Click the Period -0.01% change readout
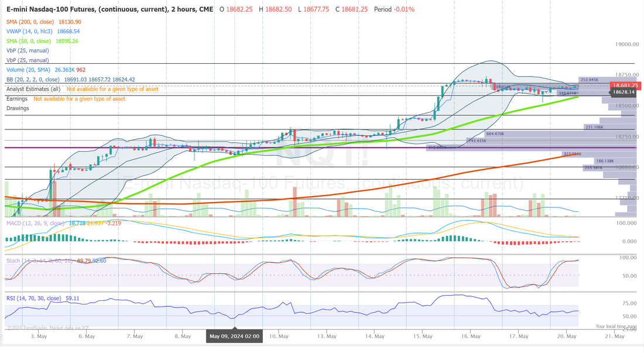Image resolution: width=644 pixels, height=353 pixels. [394, 9]
